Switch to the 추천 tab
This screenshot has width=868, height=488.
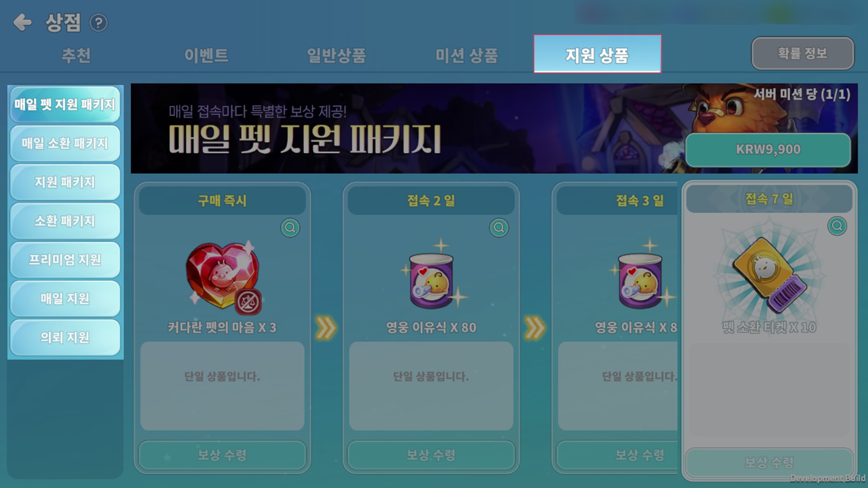(x=76, y=55)
